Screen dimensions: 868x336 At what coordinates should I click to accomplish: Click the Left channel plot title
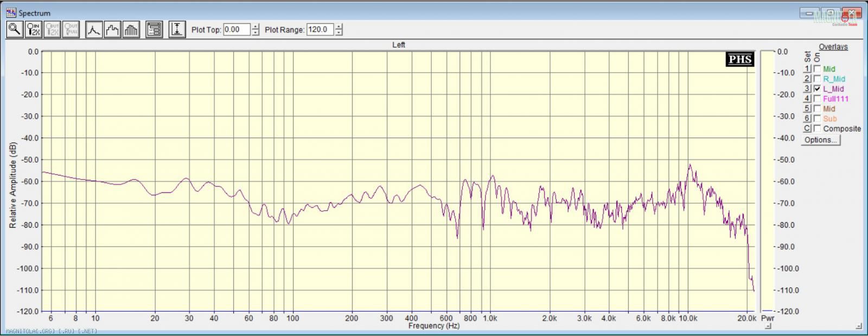point(399,45)
